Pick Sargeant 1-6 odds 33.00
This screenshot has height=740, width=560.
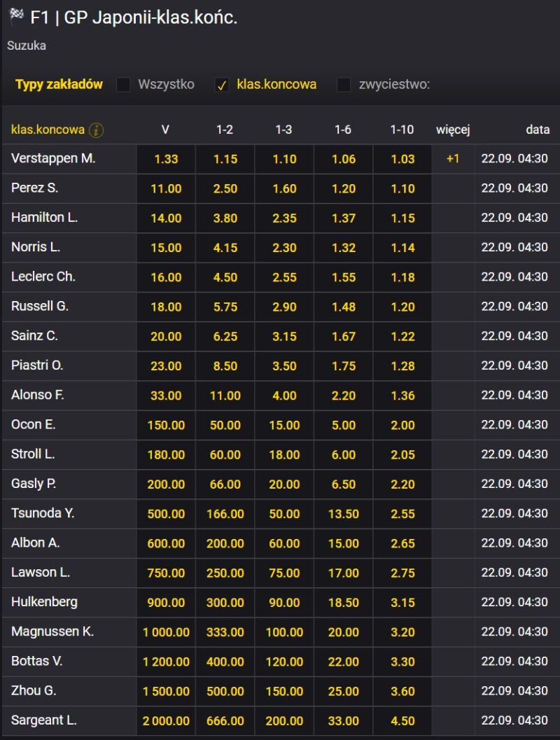[344, 720]
